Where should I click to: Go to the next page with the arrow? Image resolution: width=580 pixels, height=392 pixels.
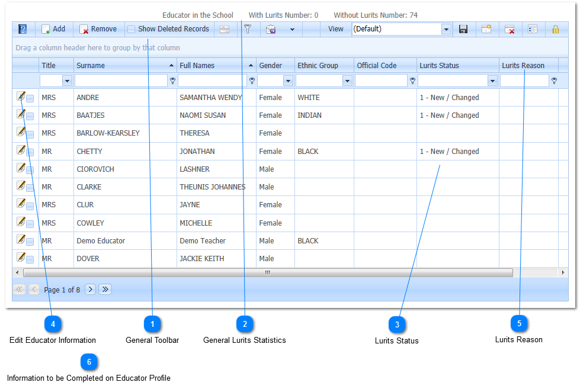90,290
